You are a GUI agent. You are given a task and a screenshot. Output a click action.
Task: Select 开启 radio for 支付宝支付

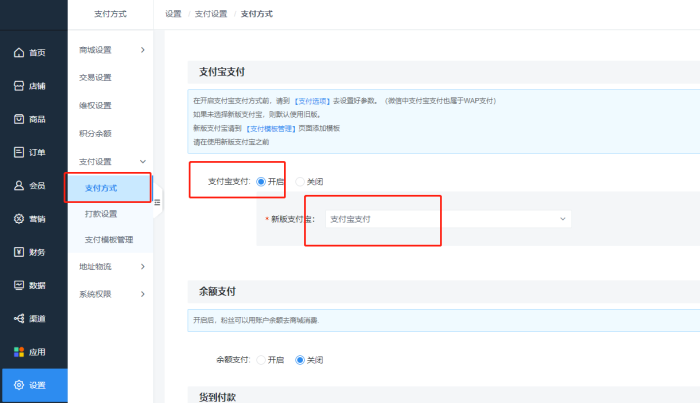coord(261,182)
